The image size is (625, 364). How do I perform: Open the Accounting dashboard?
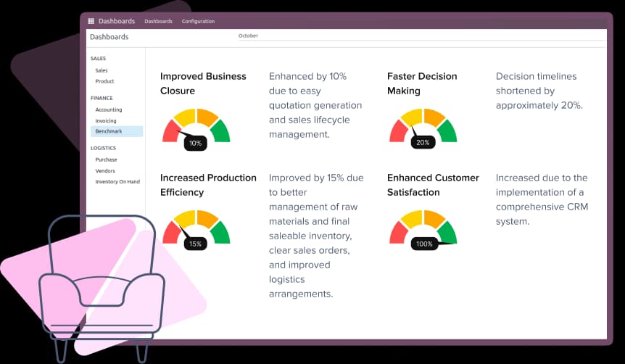coord(109,109)
